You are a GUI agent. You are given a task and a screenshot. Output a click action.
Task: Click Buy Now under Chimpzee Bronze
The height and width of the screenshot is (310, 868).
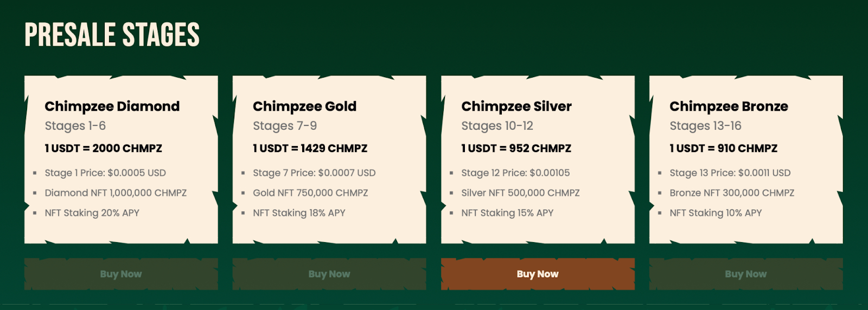tap(746, 274)
